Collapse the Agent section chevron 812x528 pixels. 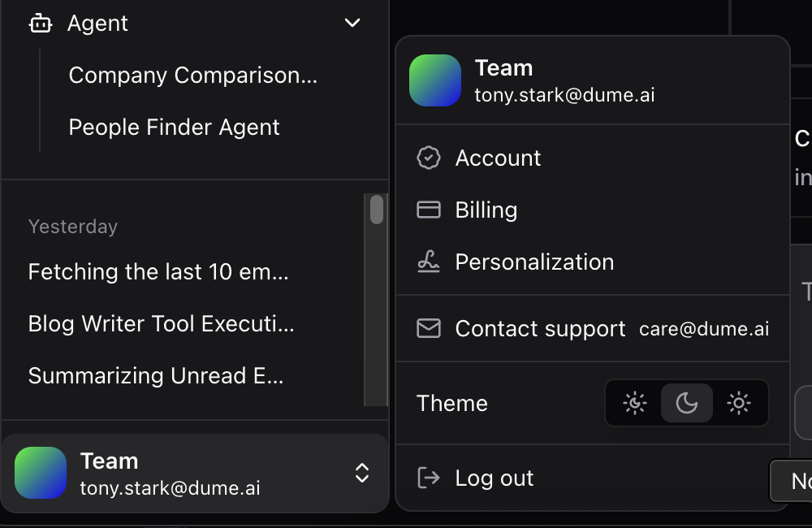352,23
